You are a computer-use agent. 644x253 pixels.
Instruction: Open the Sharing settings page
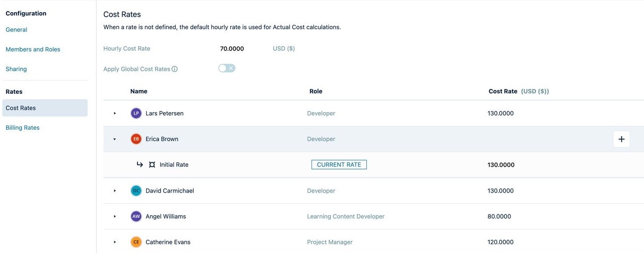[16, 69]
